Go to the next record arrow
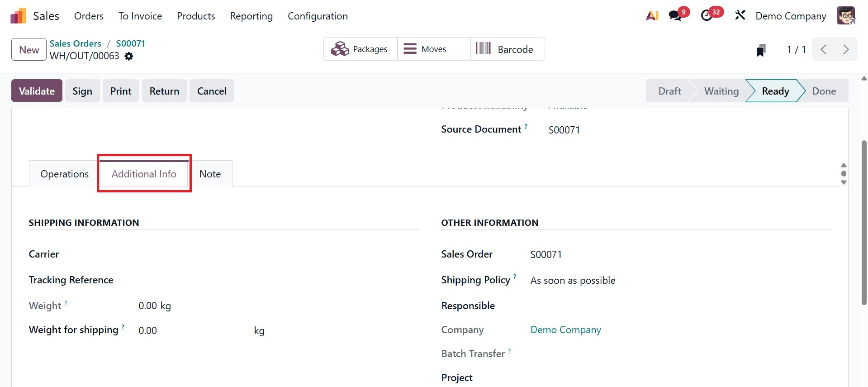Image resolution: width=868 pixels, height=387 pixels. point(846,49)
